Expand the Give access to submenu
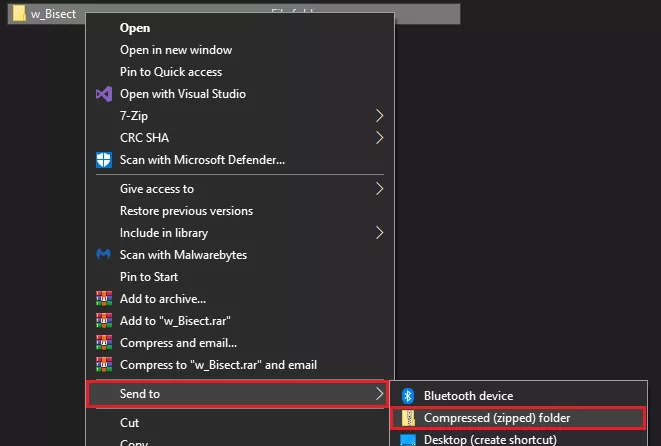Screen dimensions: 661x446 (379, 189)
